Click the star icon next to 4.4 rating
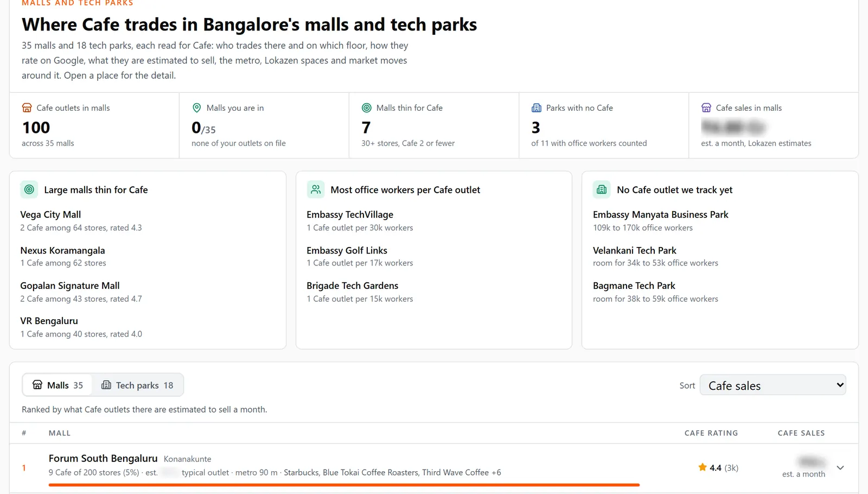The width and height of the screenshot is (868, 494). coord(703,467)
